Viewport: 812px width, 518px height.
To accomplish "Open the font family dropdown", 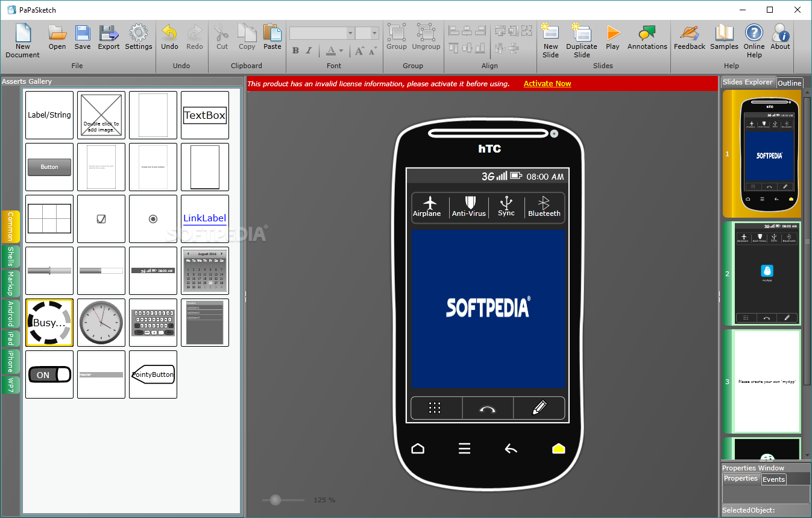I will [x=350, y=33].
